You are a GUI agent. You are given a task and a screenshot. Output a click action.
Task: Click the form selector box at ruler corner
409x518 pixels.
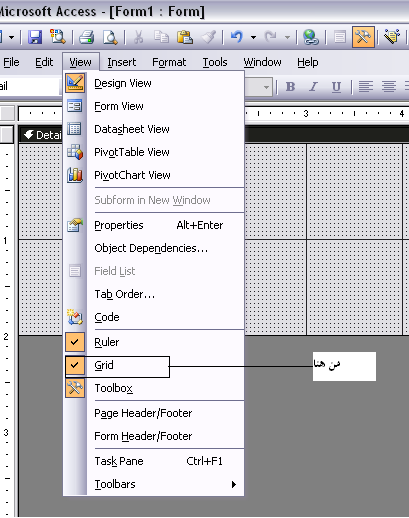click(x=7, y=113)
